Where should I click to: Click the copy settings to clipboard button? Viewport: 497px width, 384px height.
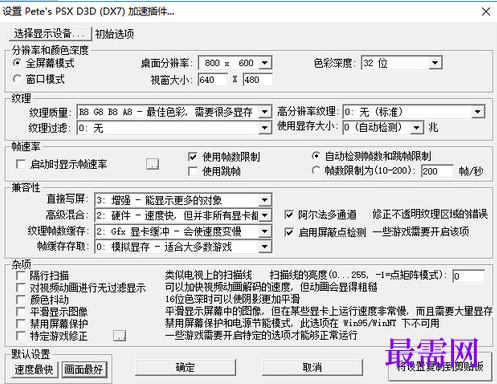pyautogui.click(x=440, y=367)
